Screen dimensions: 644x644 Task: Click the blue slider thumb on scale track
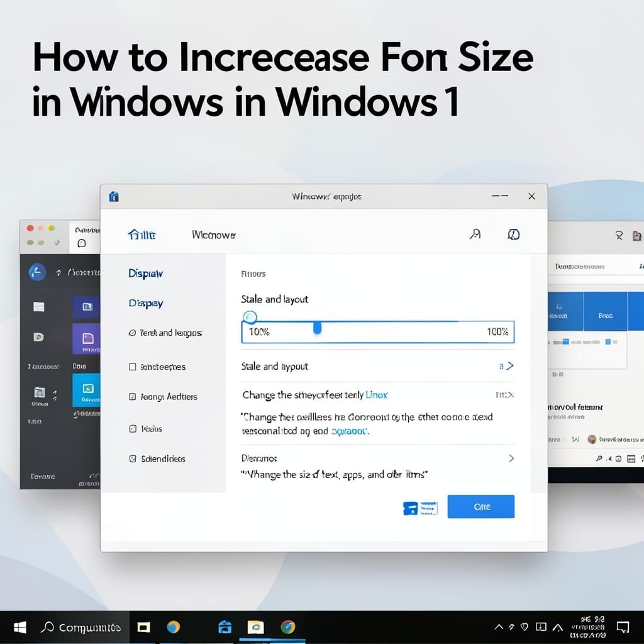317,328
